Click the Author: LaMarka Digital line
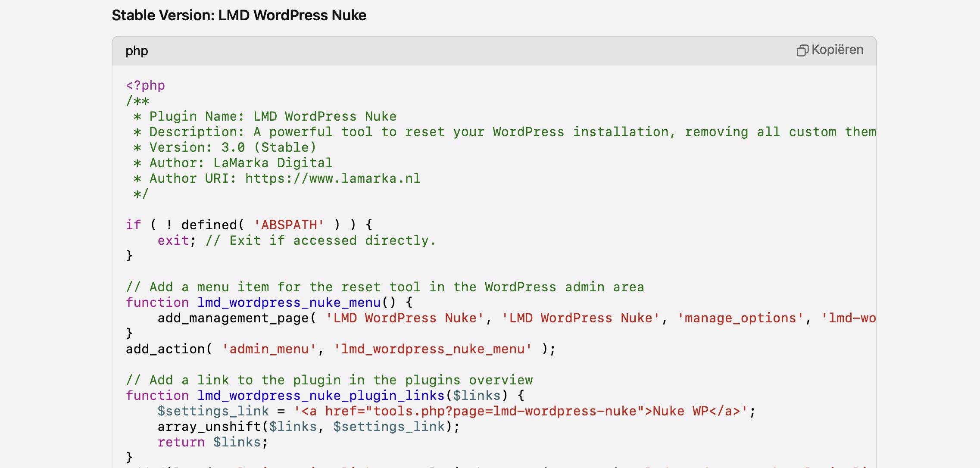 coord(233,163)
